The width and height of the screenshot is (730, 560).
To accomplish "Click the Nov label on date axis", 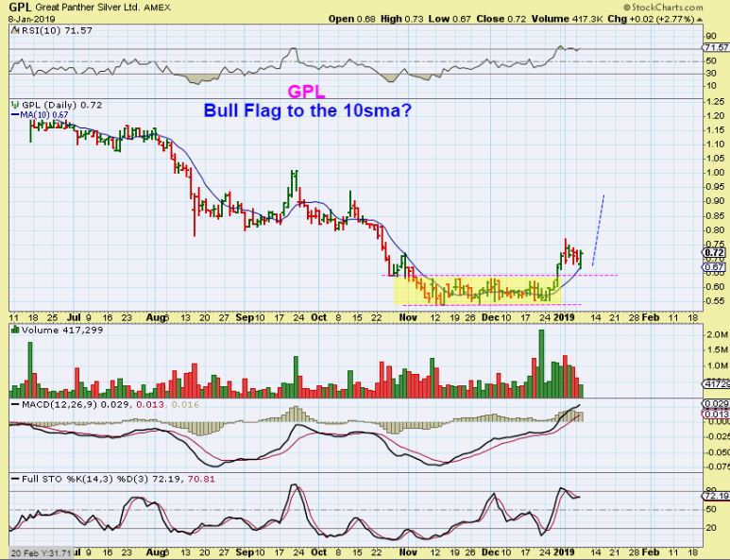I will [x=408, y=317].
